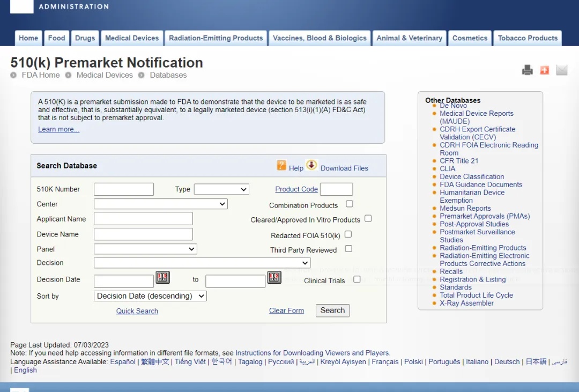Click the red plus share icon
The width and height of the screenshot is (579, 392).
[544, 70]
